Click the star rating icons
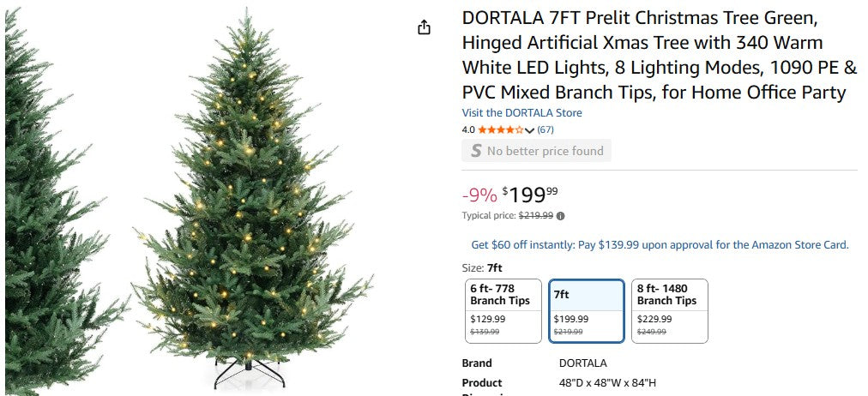 pos(500,129)
